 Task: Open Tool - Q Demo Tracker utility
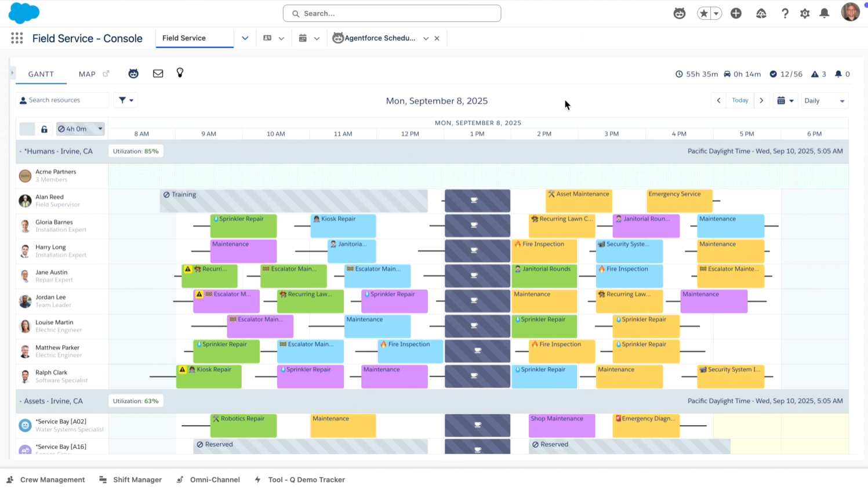[300, 480]
